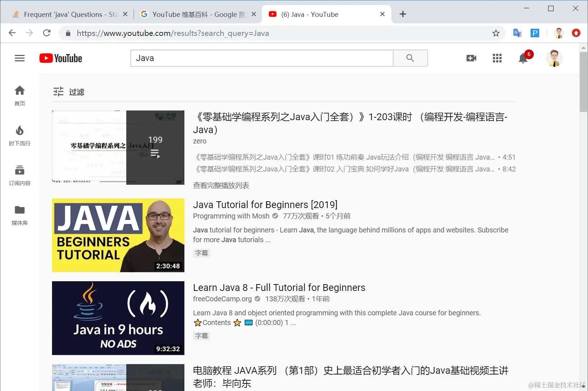
Task: Click the browser forward arrow
Action: coord(29,33)
